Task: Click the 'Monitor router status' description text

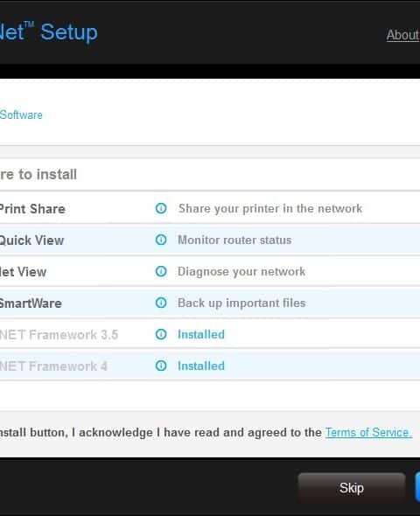Action: pyautogui.click(x=234, y=240)
